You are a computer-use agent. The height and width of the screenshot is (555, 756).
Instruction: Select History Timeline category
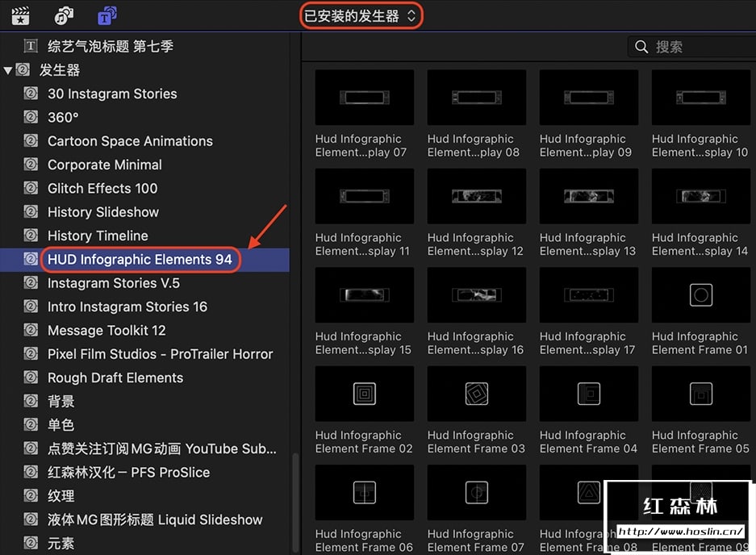(98, 236)
